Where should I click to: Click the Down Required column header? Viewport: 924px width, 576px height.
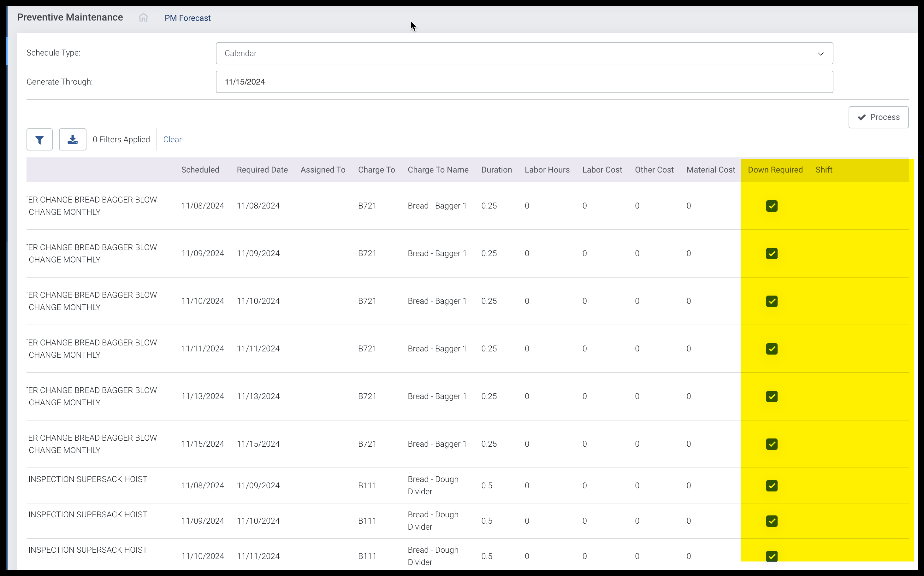tap(775, 170)
